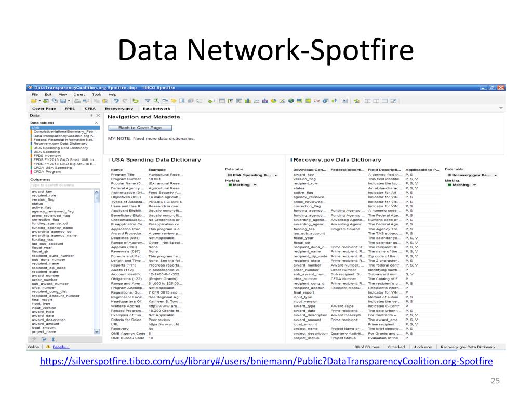Switch to the FPDS tab

point(70,109)
